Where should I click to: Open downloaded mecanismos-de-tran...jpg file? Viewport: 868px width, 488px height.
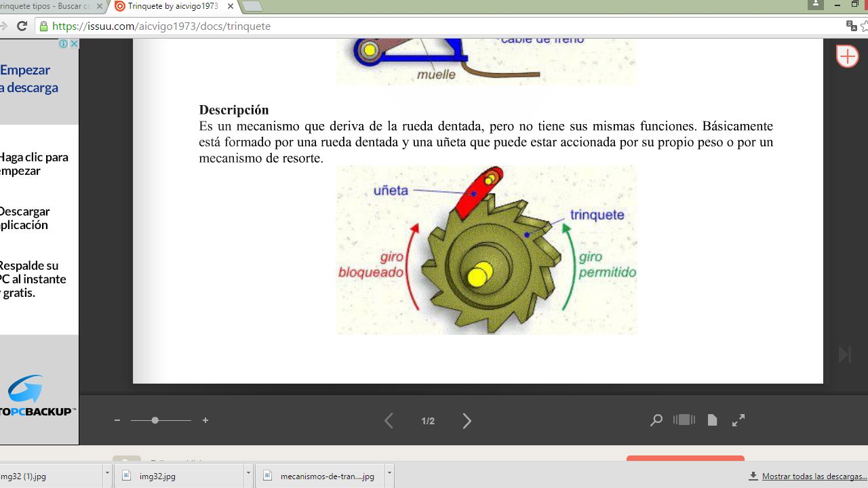pos(319,476)
